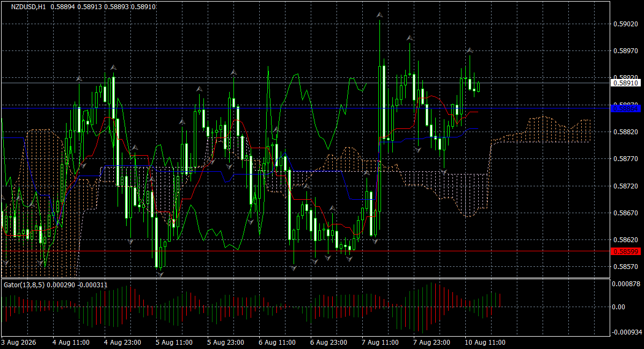Click the 3 Aug 2026 date label
This screenshot has height=349, width=644.
click(19, 342)
